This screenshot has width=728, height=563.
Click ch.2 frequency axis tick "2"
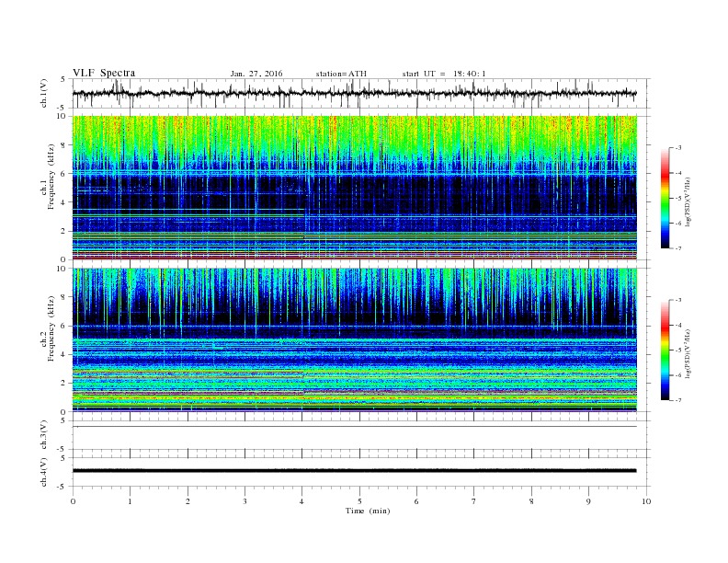coord(63,384)
